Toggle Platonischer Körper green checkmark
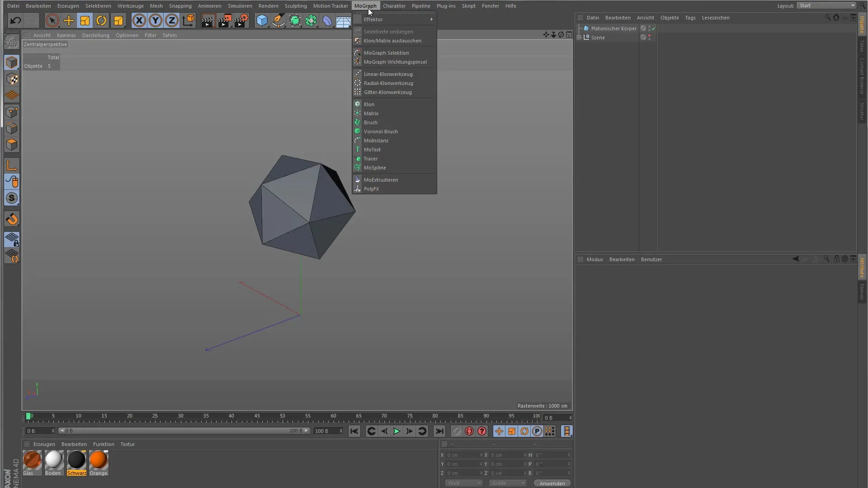Image resolution: width=868 pixels, height=488 pixels. click(653, 28)
